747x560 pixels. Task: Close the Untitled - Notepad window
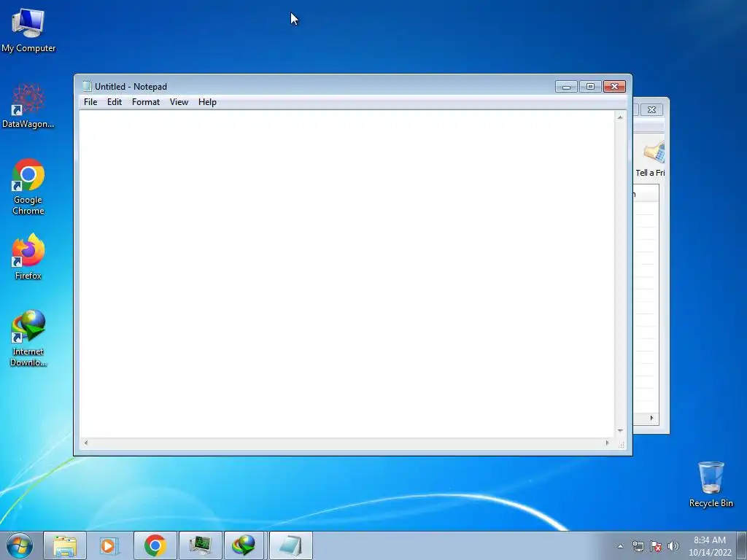pyautogui.click(x=614, y=87)
